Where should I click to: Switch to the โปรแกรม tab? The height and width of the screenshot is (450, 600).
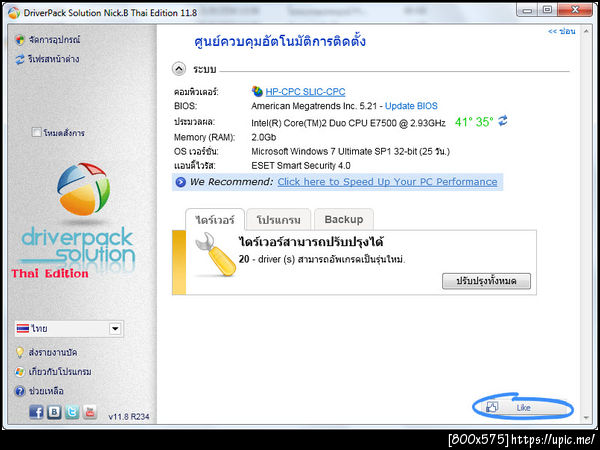pos(278,220)
